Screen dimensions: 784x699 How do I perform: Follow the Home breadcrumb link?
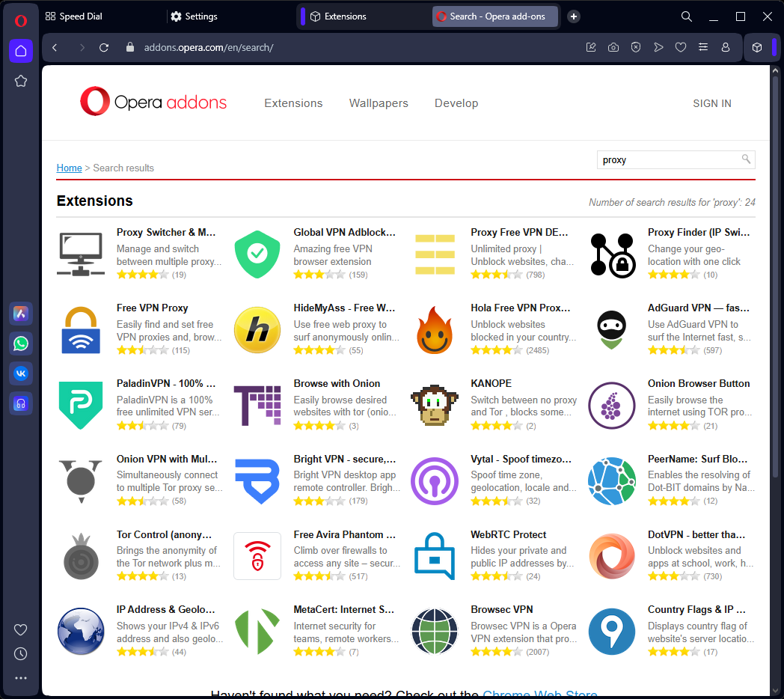coord(69,168)
